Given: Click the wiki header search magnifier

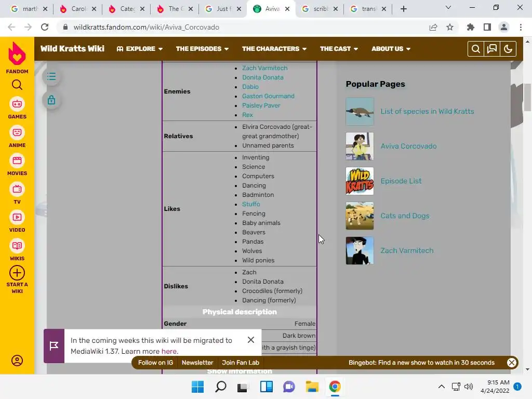Looking at the screenshot, I should pos(476,49).
